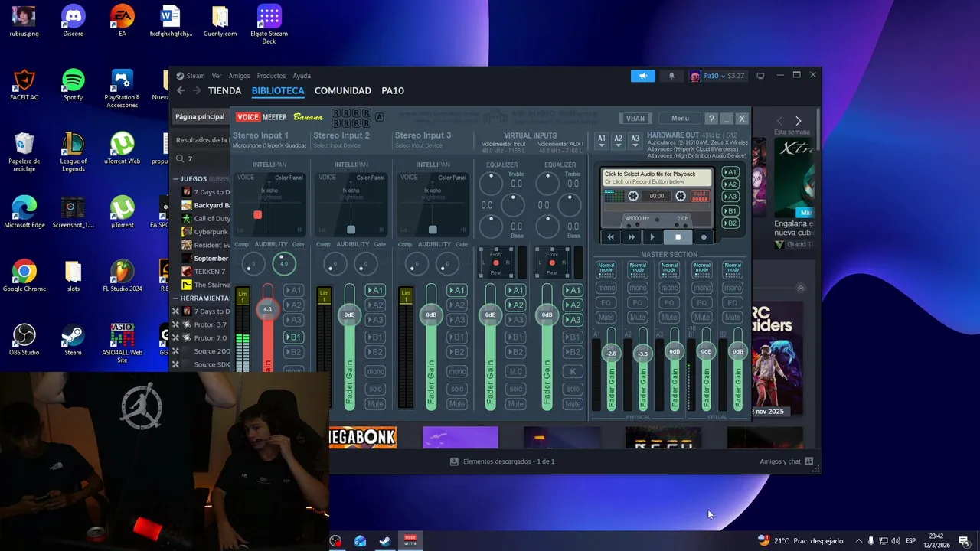Toggle B1 routing on Stereo Input 1

point(294,337)
